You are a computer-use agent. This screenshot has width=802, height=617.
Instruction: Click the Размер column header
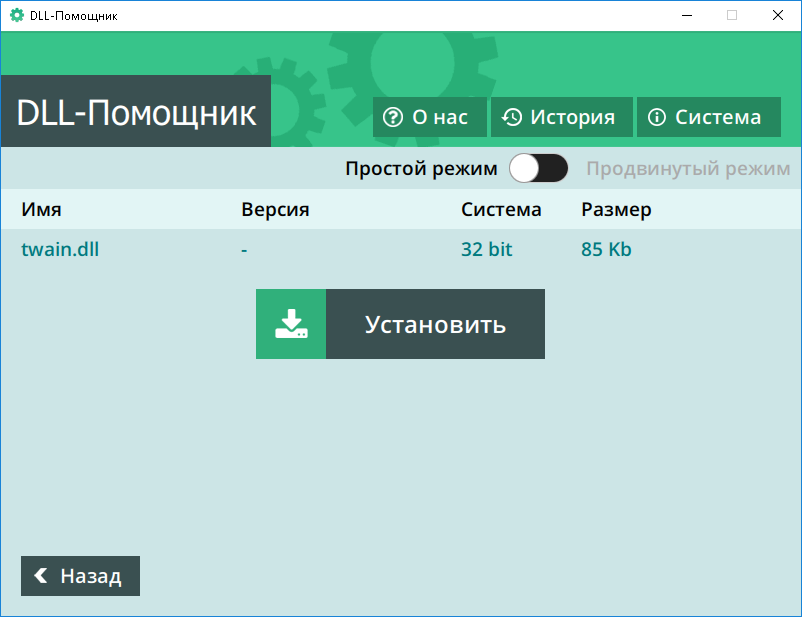point(616,209)
